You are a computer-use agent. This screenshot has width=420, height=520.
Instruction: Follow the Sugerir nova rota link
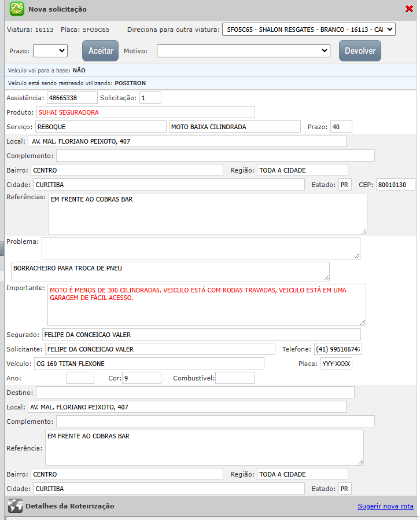385,506
